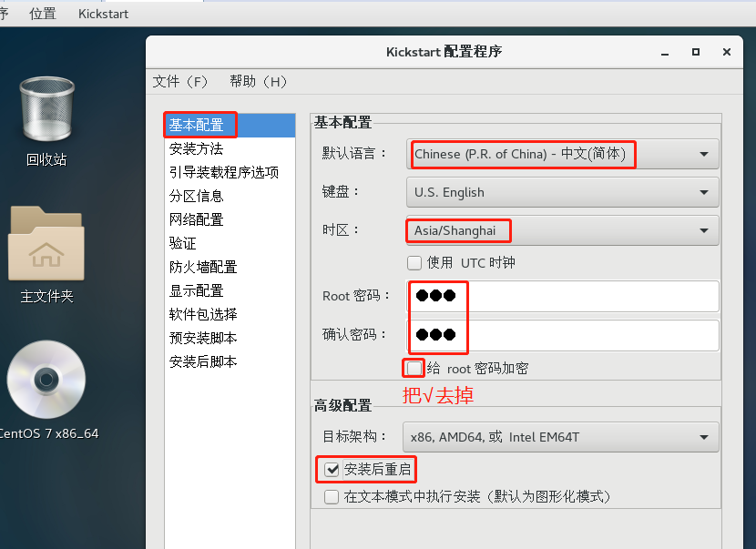Close the Kickstart 配置程序 window

coord(727,52)
